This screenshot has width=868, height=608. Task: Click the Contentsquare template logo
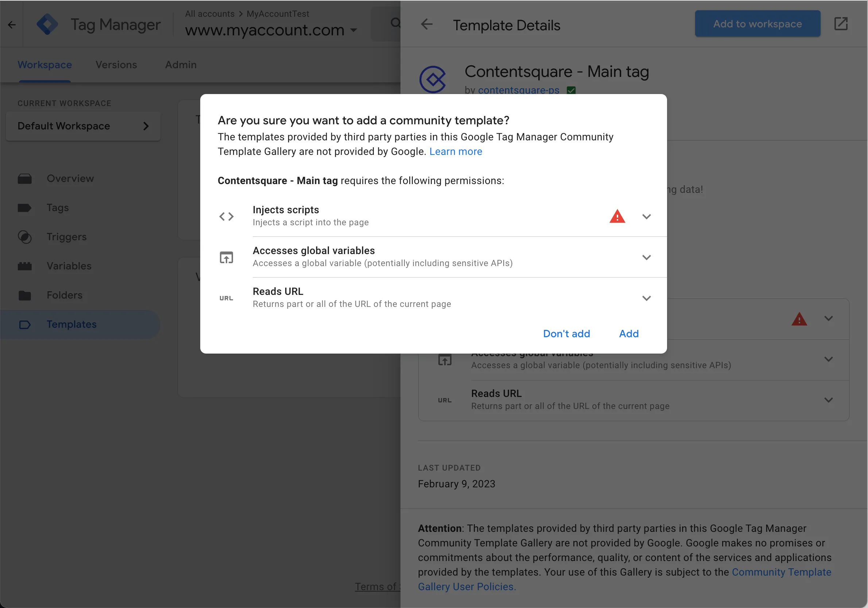tap(433, 79)
